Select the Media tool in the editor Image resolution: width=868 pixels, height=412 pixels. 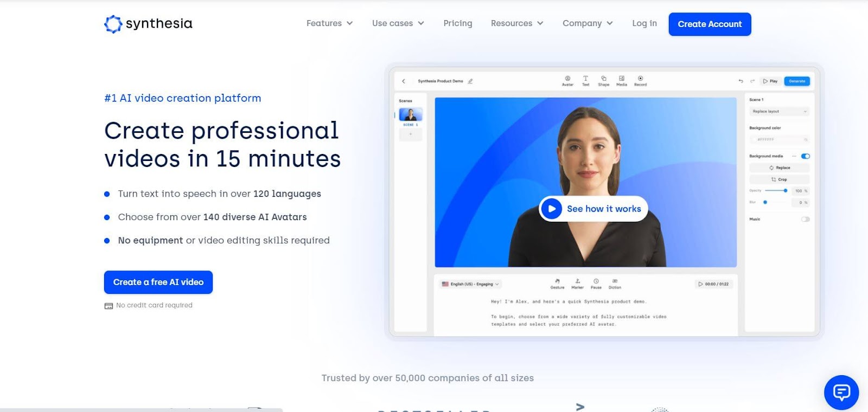point(622,81)
